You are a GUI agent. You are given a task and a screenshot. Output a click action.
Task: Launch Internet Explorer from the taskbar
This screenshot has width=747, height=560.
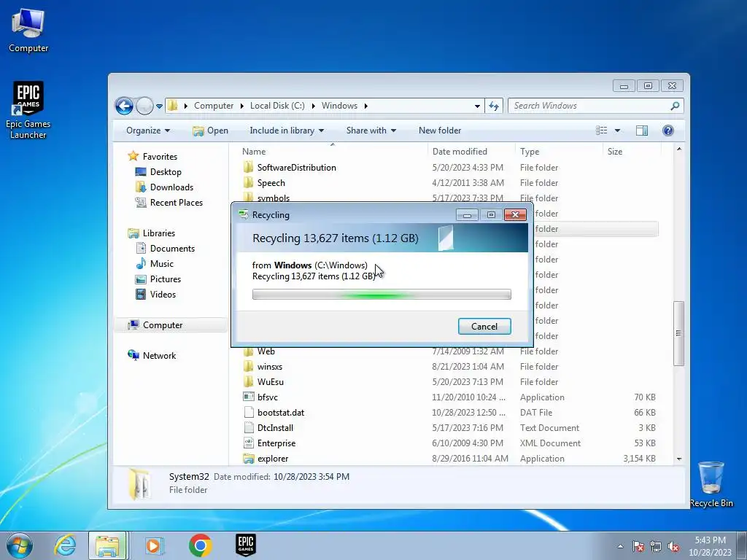65,545
